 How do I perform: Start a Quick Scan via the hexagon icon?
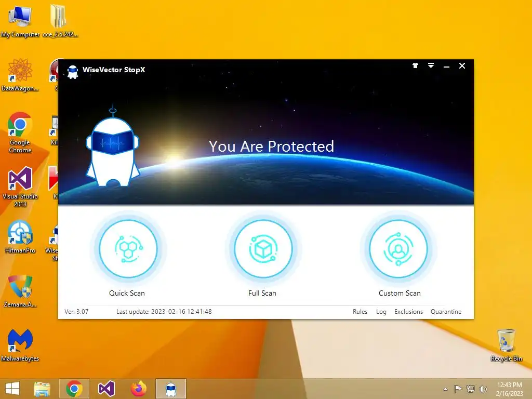coord(128,249)
